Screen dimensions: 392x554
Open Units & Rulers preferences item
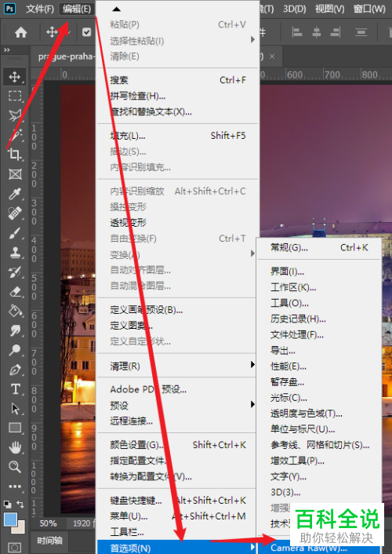click(x=319, y=429)
